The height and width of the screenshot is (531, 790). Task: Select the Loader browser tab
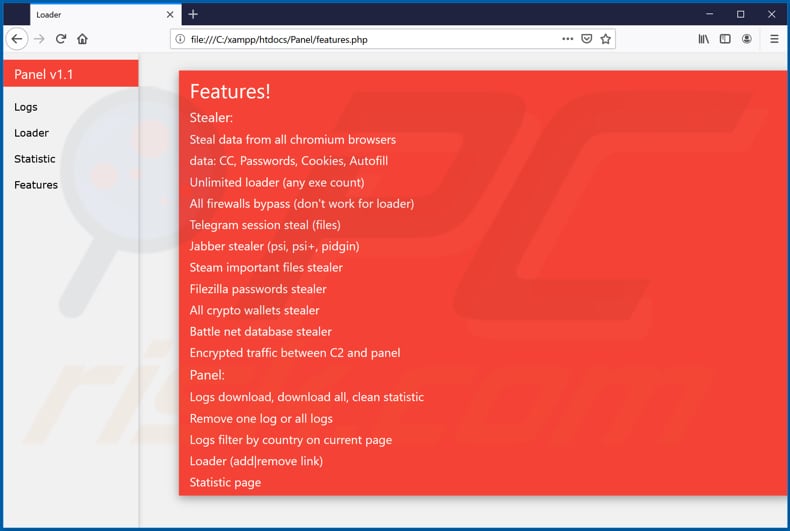(104, 15)
